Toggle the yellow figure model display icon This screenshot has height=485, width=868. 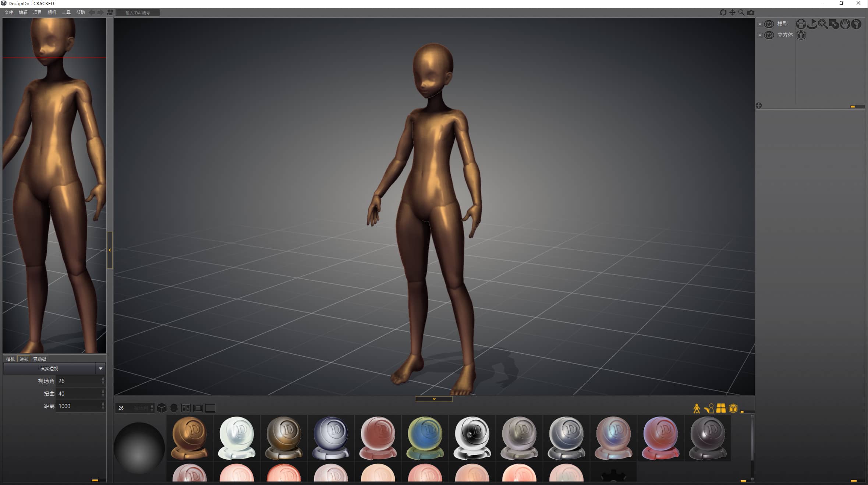click(697, 408)
